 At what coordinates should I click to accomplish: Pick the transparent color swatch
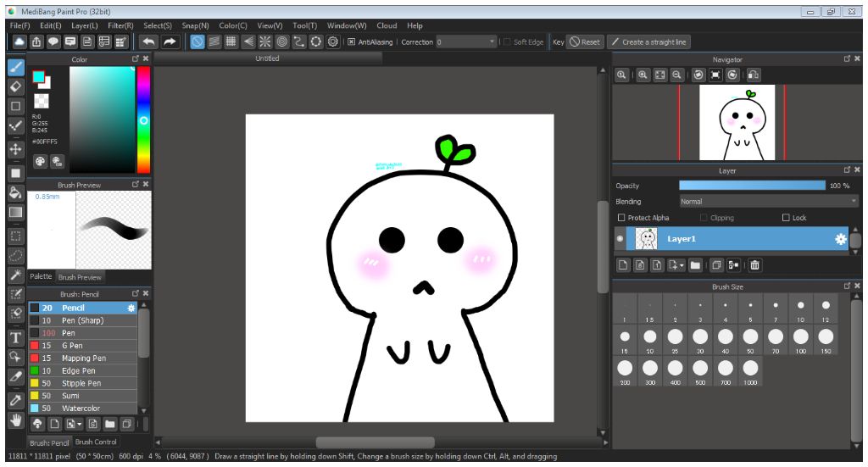41,101
